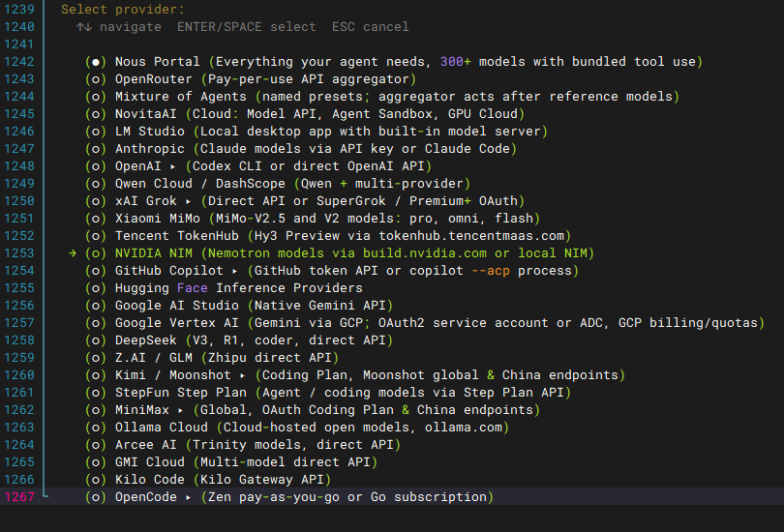Select the LM Studio radio button
The height and width of the screenshot is (532, 784).
[96, 132]
